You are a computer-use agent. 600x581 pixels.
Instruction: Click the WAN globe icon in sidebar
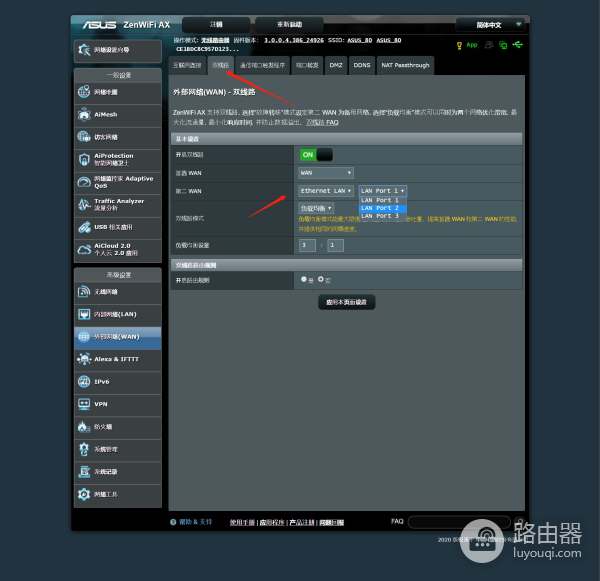coord(84,337)
